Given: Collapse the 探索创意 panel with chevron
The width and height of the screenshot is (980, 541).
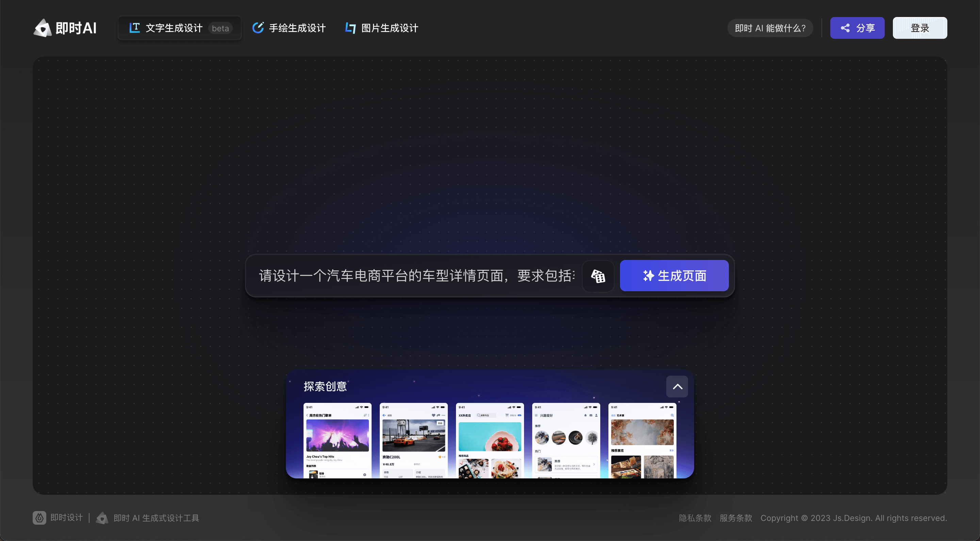Looking at the screenshot, I should pos(677,387).
